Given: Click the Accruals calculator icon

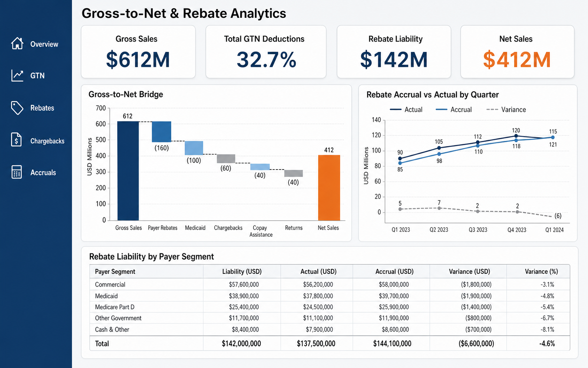Looking at the screenshot, I should (x=17, y=172).
